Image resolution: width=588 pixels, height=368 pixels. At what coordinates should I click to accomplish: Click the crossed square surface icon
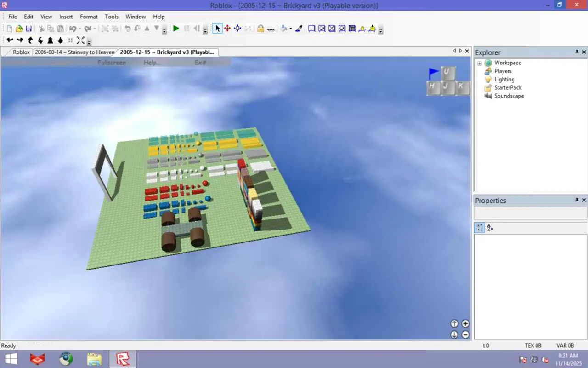(x=332, y=29)
